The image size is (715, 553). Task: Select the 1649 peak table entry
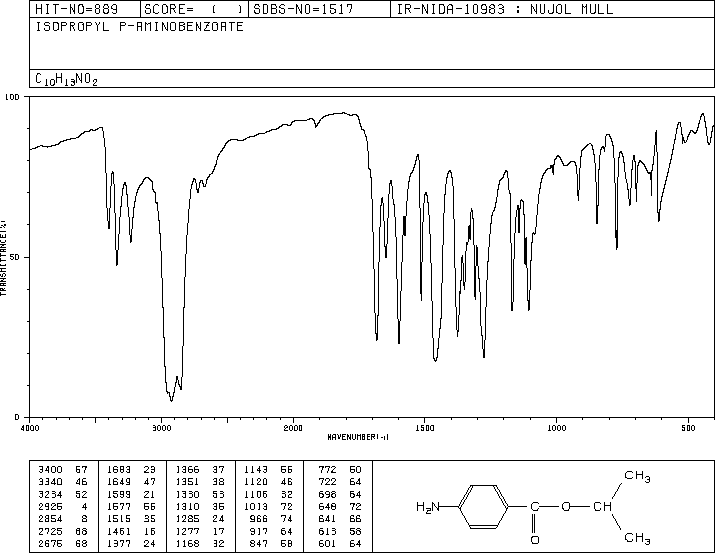click(131, 482)
